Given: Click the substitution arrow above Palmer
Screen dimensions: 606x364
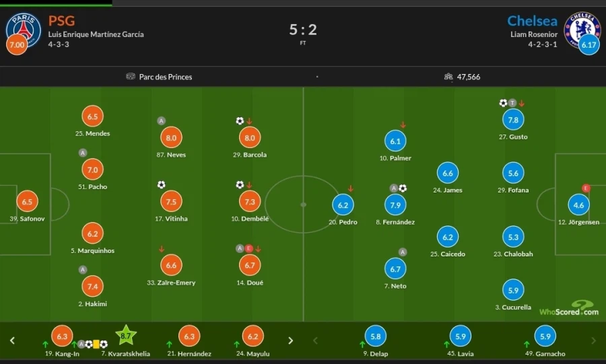Looking at the screenshot, I should [403, 124].
